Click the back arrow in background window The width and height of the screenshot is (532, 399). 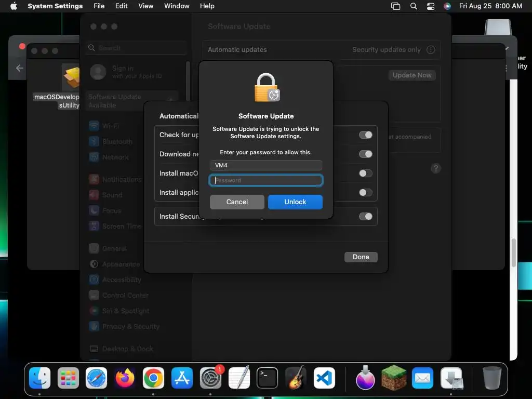[20, 68]
